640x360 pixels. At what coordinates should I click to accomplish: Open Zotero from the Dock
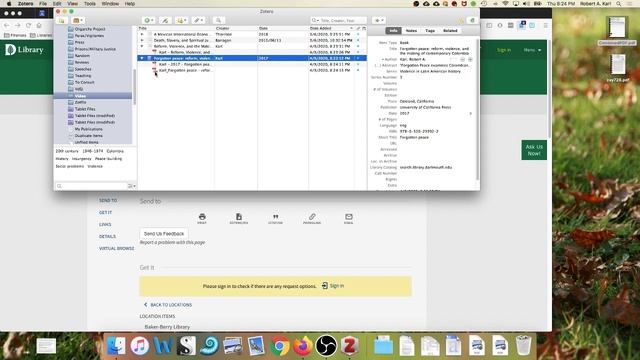(350, 346)
